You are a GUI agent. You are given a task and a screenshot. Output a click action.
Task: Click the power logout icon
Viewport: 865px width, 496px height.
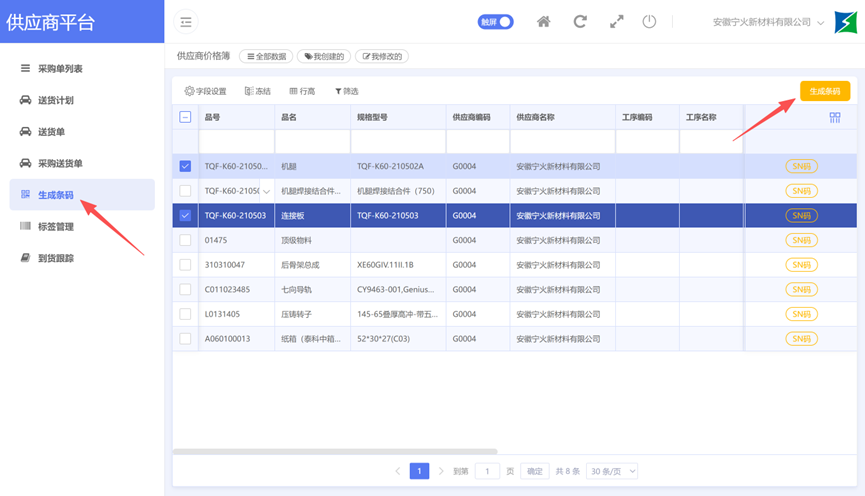[x=649, y=22]
